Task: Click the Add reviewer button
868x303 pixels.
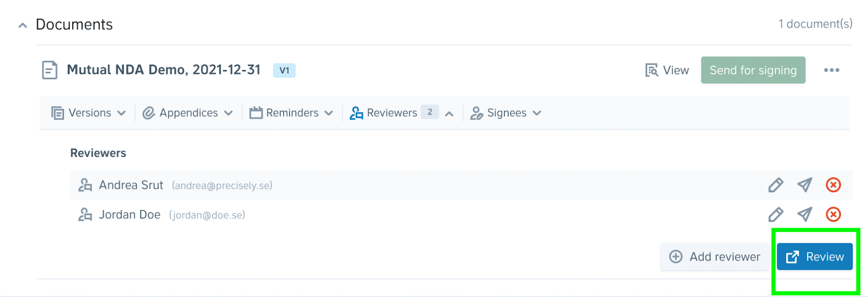Action: click(714, 257)
